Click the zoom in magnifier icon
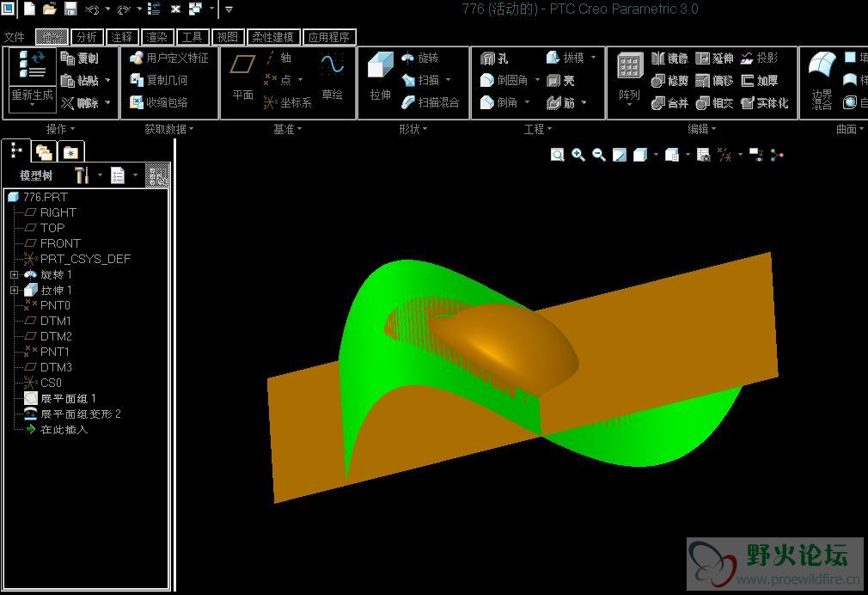Viewport: 868px width, 595px height. click(x=578, y=155)
